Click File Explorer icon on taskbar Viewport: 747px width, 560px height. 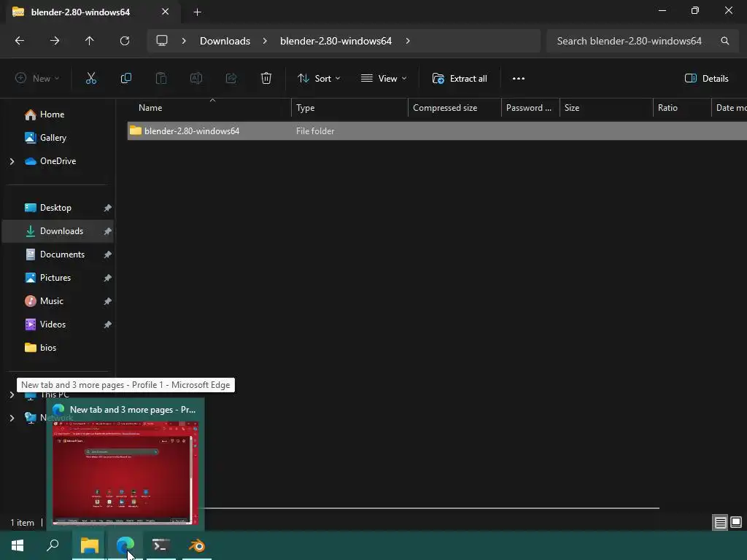click(89, 545)
